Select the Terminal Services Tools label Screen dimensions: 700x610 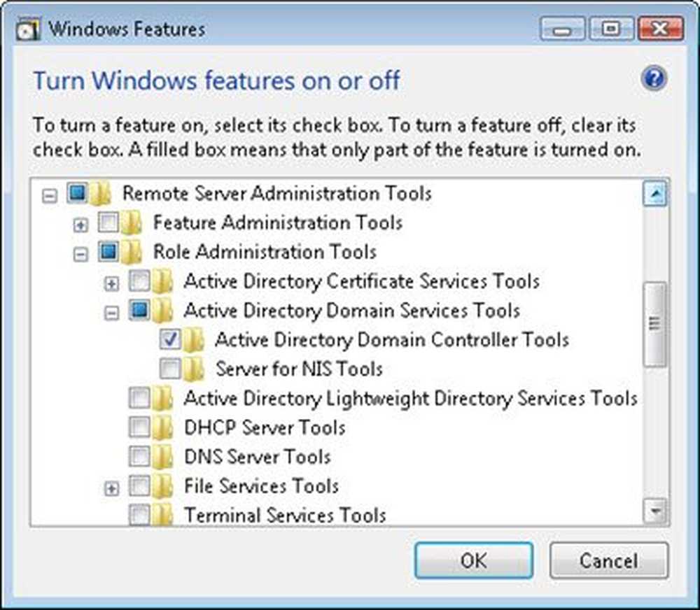285,515
